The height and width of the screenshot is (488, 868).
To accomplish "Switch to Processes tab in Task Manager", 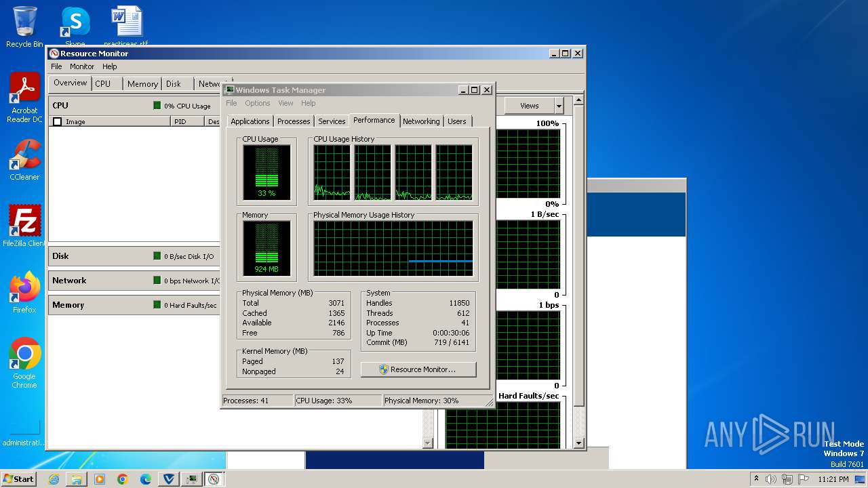I will (294, 121).
